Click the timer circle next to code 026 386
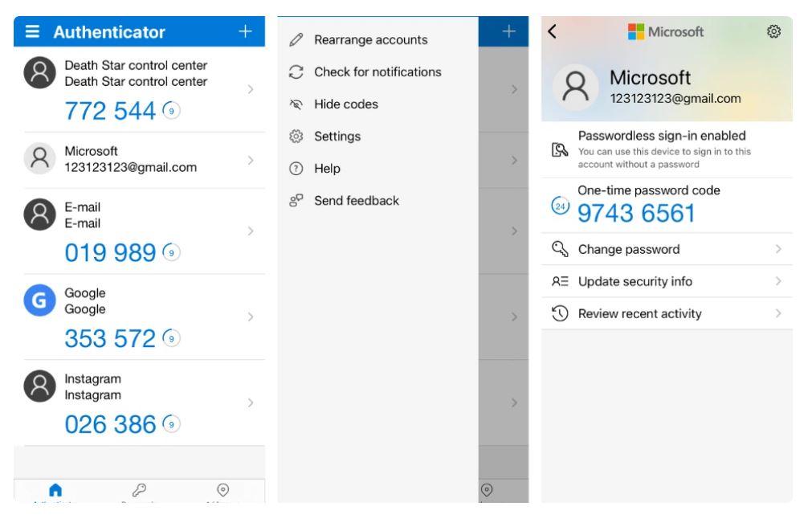Screen dimensions: 812x519 click(x=171, y=424)
